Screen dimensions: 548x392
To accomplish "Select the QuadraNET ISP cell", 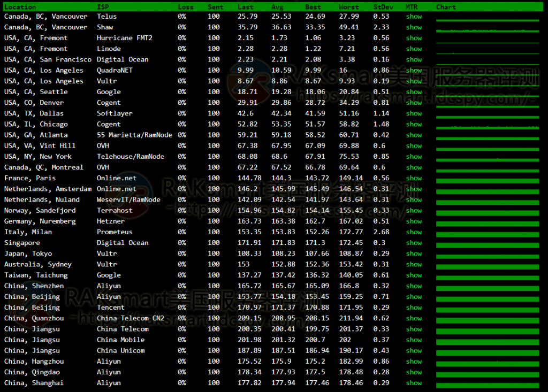I will [x=115, y=70].
